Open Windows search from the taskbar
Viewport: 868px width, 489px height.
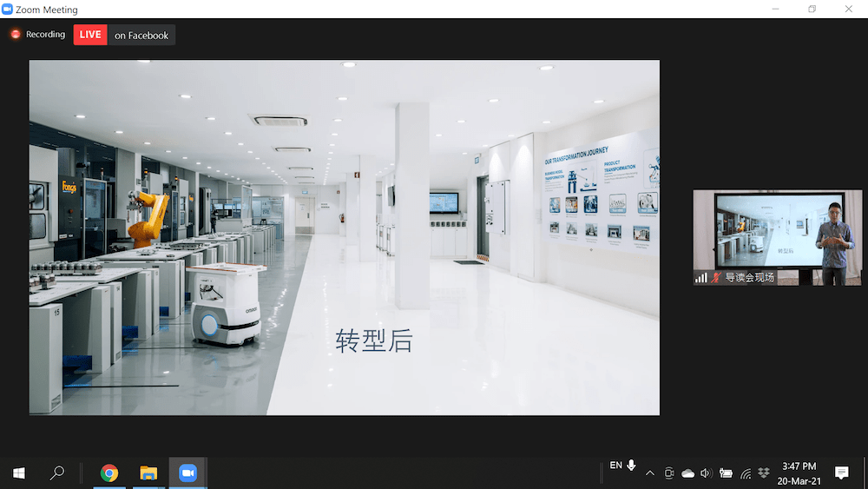coord(57,473)
